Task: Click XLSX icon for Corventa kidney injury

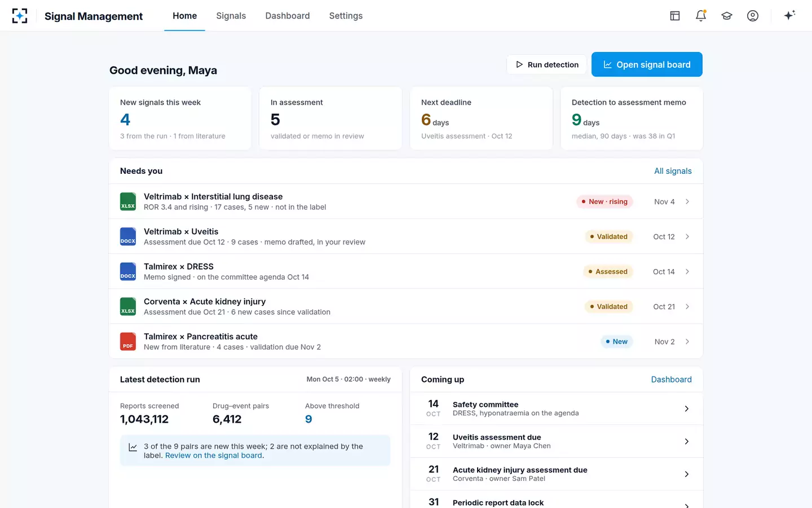Action: point(128,306)
